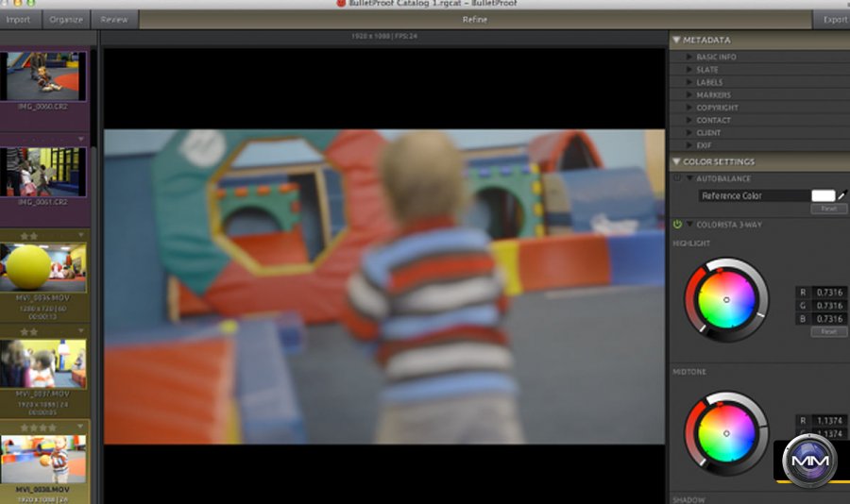Collapse the Metadata panel section
This screenshot has width=850, height=504.
676,41
